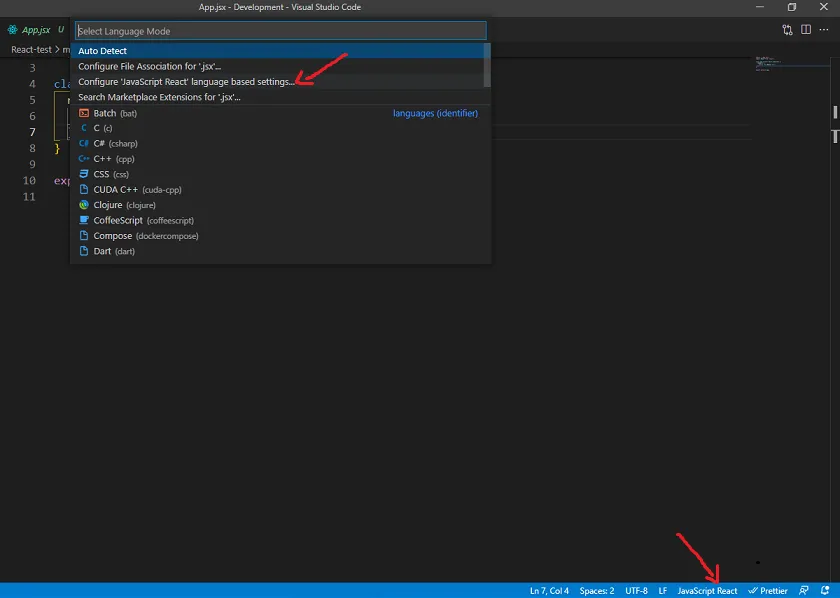Image resolution: width=840 pixels, height=598 pixels.
Task: Restore down the VS Code window
Action: [x=792, y=7]
